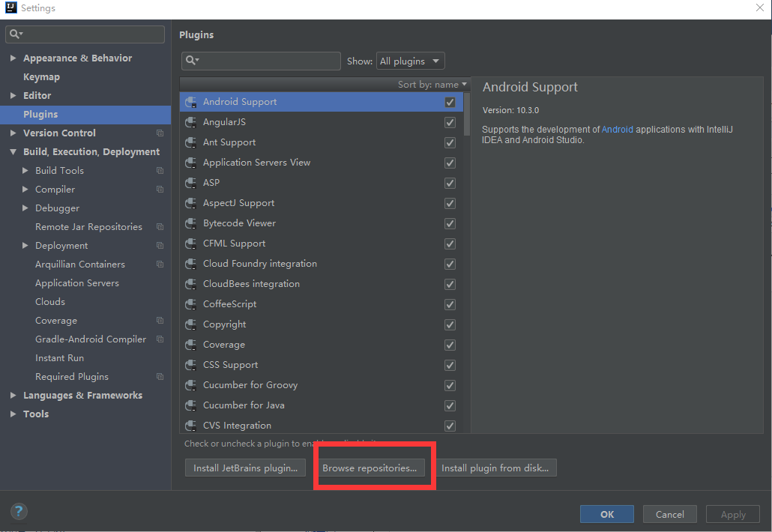The height and width of the screenshot is (532, 772).
Task: Uncheck the CoffeeScript plugin
Action: point(450,304)
